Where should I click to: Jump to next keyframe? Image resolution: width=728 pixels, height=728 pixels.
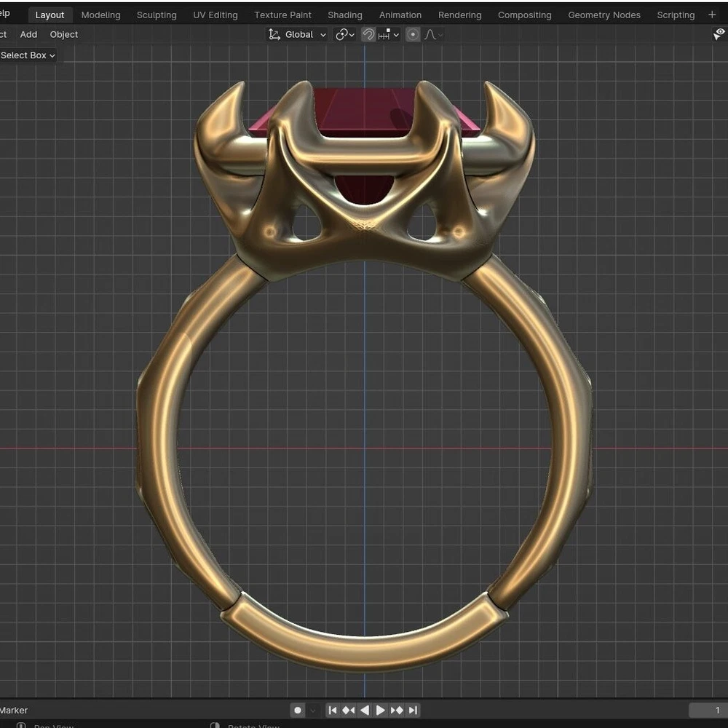[x=397, y=710]
